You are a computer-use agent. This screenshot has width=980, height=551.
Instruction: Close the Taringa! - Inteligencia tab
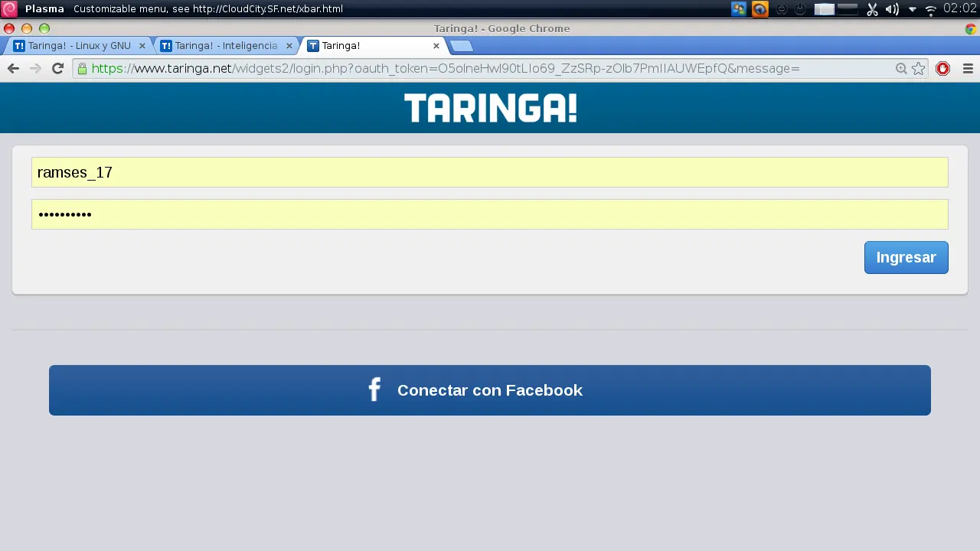click(x=289, y=46)
